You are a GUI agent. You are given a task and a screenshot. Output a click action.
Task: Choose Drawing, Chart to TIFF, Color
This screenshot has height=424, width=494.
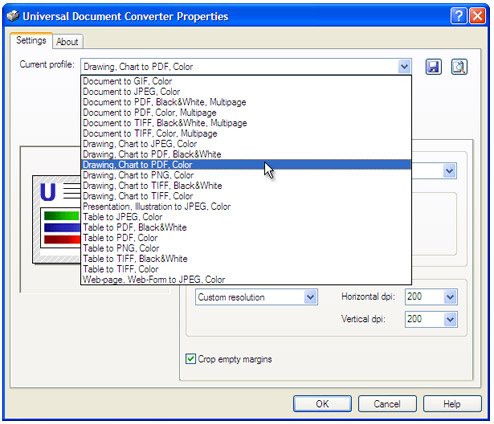tap(246, 196)
